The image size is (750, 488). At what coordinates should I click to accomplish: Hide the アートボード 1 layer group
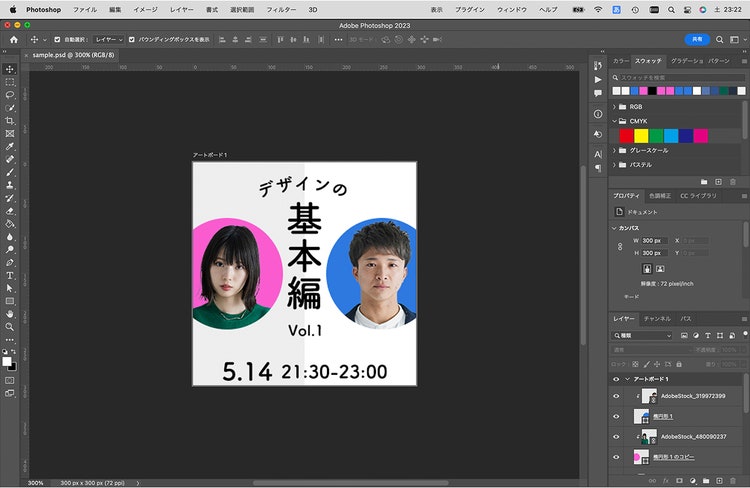(616, 379)
